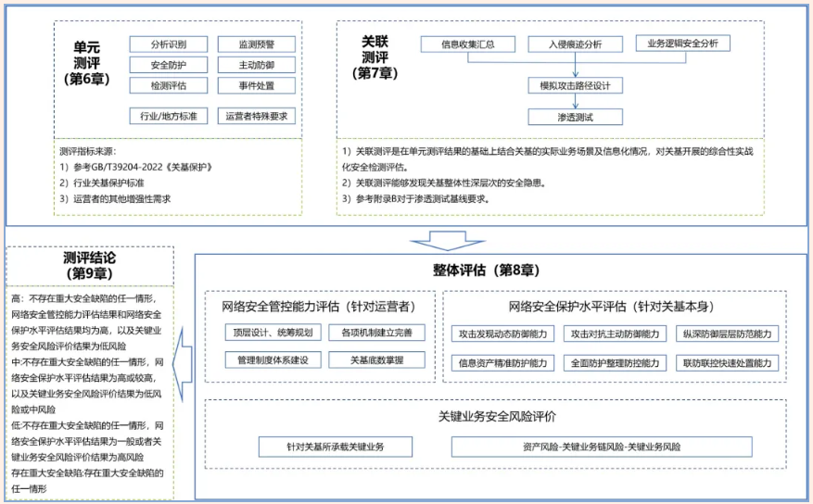Click the 运营者特殊要求 box
The image size is (813, 504).
(256, 117)
